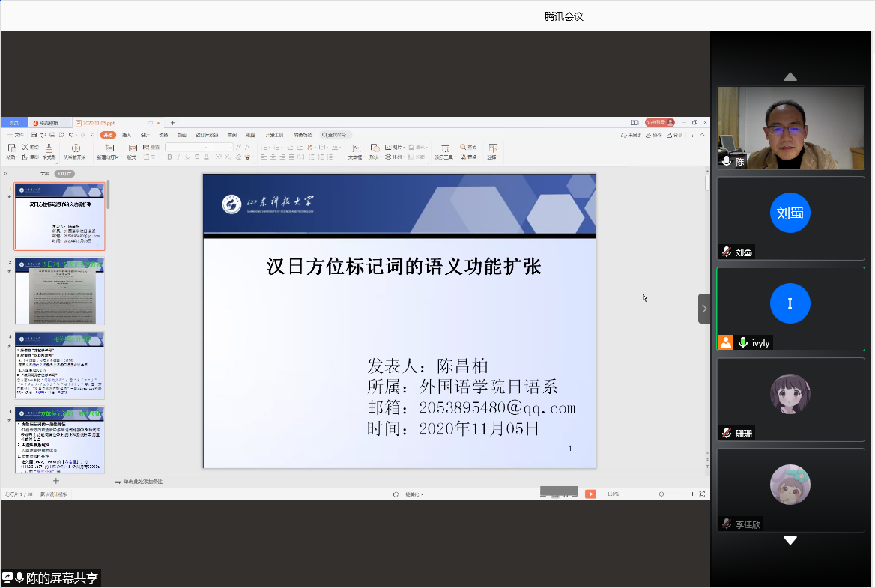Screen dimensions: 875x588
Task: Click the Find (查找) magnifier icon
Action: [464, 148]
